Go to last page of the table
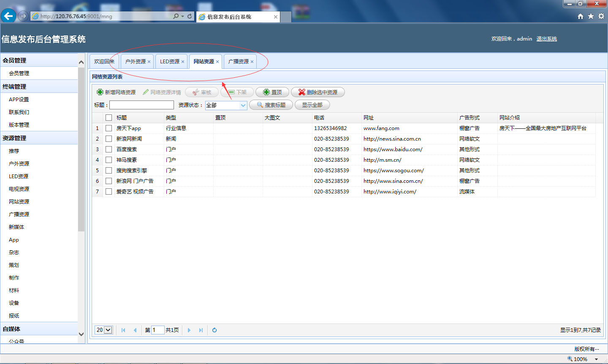The height and width of the screenshot is (364, 608). (x=201, y=330)
